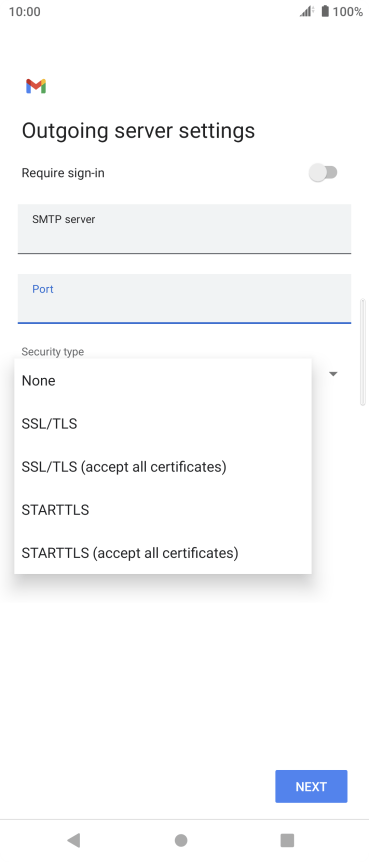Tap the Gmail logo icon
The width and height of the screenshot is (369, 862).
click(36, 86)
